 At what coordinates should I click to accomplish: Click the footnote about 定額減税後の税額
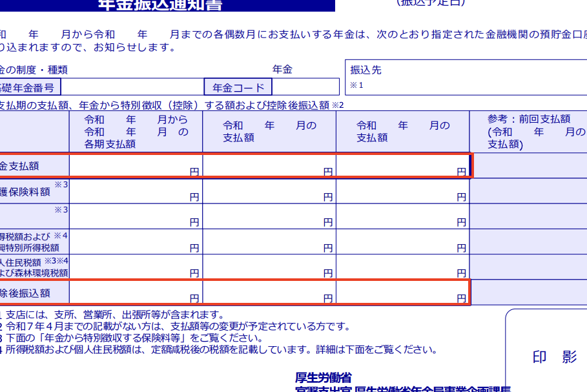tap(220, 350)
